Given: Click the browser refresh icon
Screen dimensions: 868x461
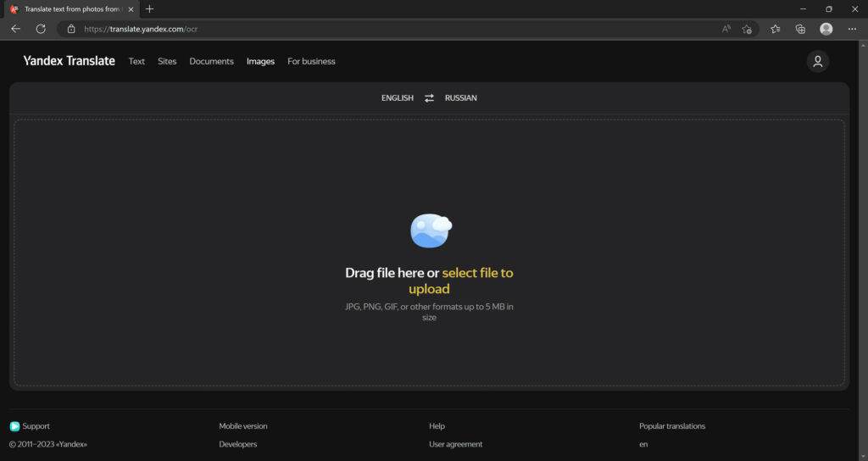Looking at the screenshot, I should pyautogui.click(x=41, y=29).
